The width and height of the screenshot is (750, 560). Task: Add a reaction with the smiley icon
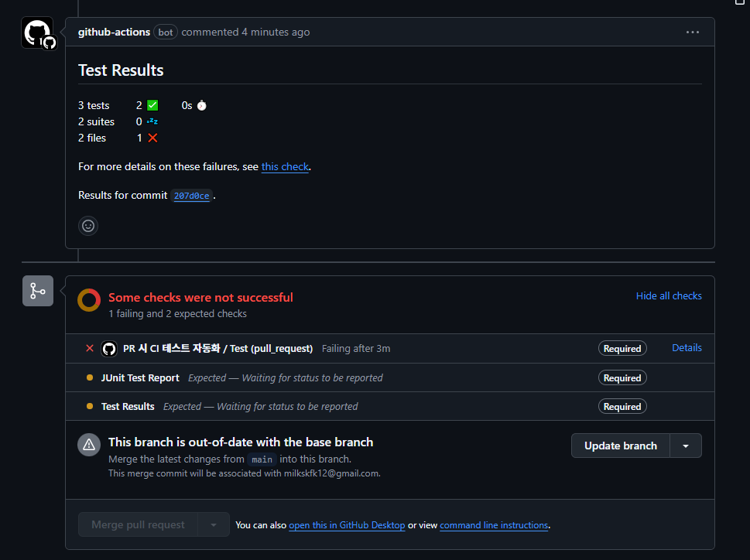(x=88, y=226)
